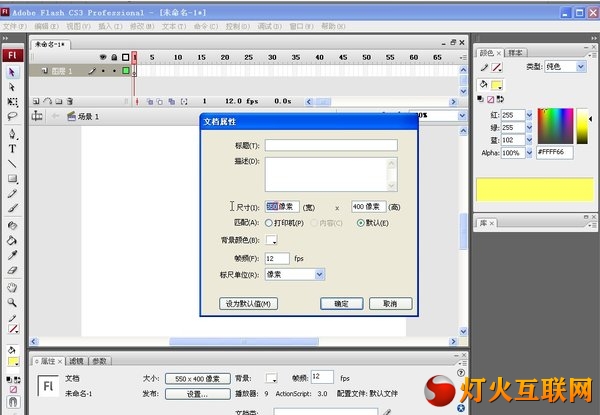This screenshot has width=600, height=415.
Task: Click the 550 x 400 像素 size button
Action: point(198,379)
